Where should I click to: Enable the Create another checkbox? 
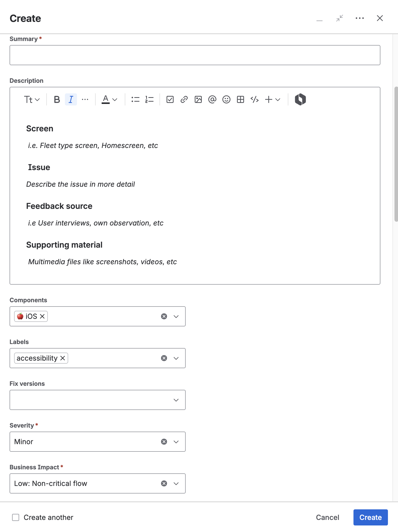click(16, 517)
